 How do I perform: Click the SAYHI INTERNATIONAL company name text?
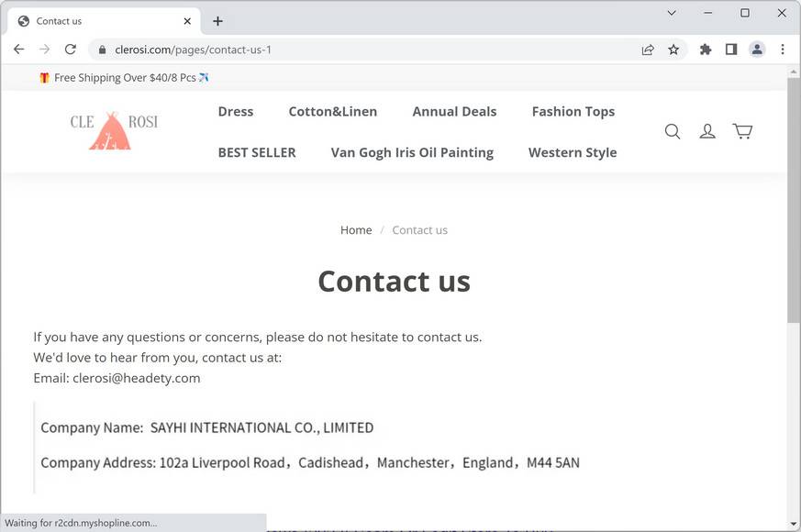(261, 427)
